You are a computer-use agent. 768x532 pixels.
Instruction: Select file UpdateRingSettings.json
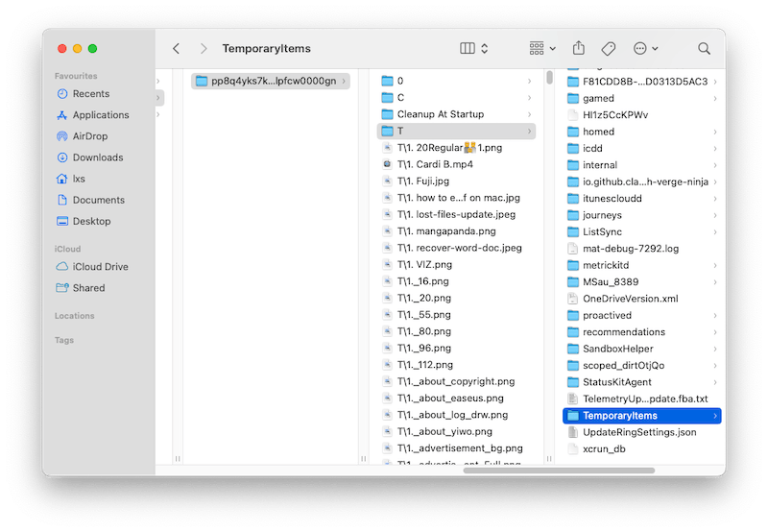(x=642, y=432)
